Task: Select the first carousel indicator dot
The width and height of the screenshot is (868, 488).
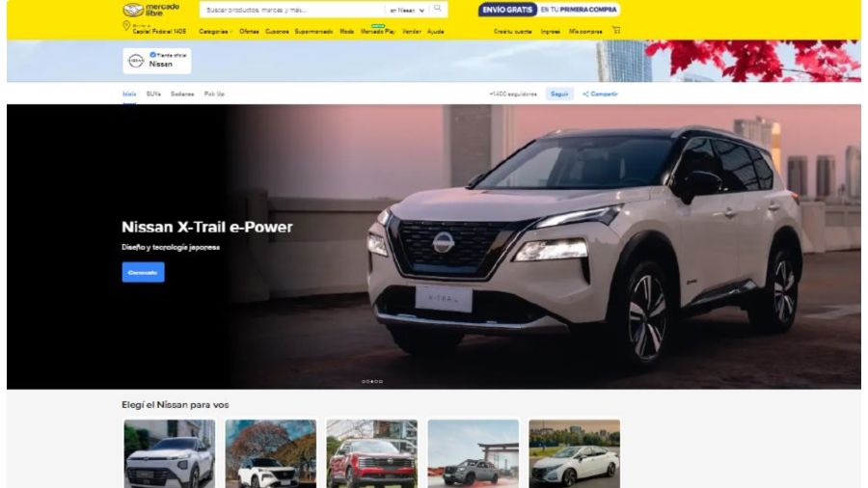Action: [x=364, y=381]
